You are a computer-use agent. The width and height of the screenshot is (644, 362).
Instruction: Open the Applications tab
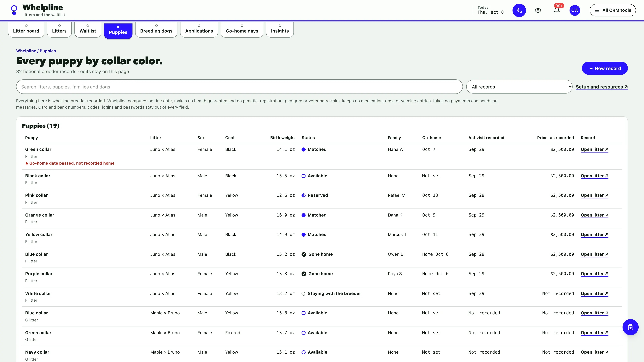tap(199, 29)
